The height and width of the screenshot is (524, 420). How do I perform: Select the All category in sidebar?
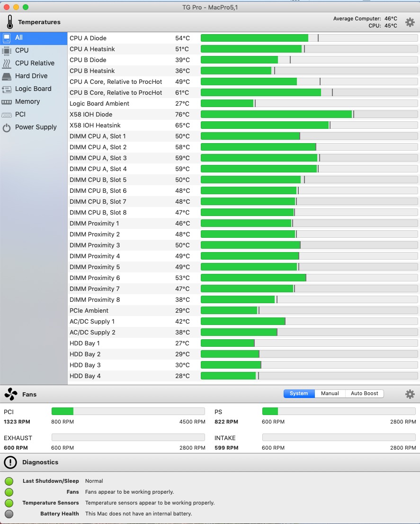point(34,38)
